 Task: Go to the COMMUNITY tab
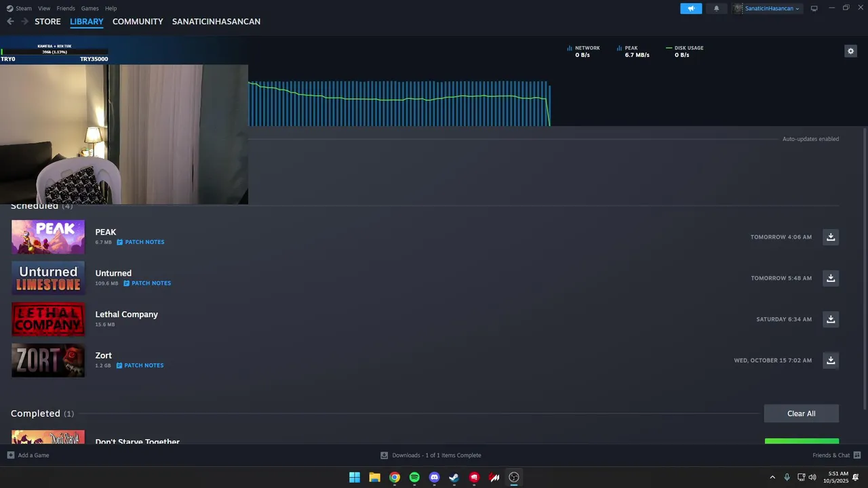[x=138, y=22]
